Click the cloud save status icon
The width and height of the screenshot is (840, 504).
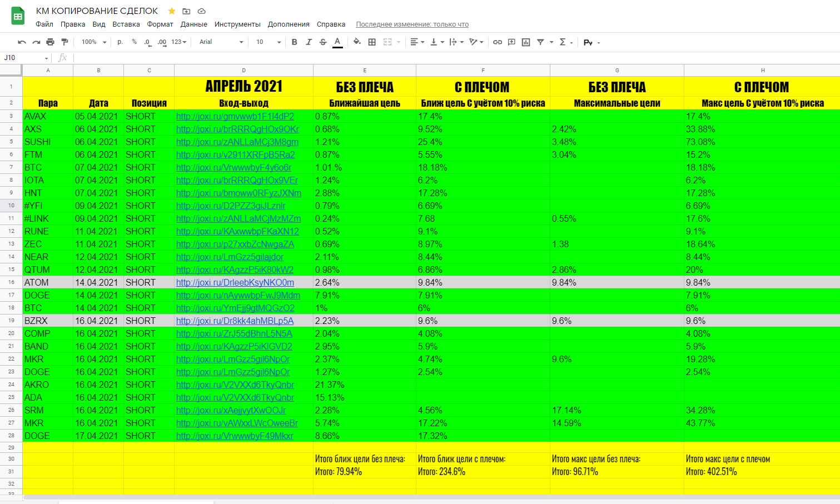pyautogui.click(x=201, y=11)
